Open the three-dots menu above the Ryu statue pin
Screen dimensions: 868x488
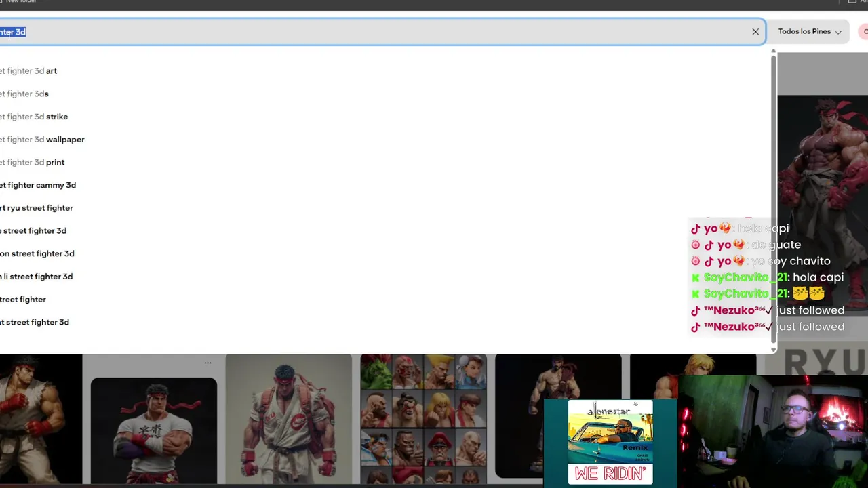(x=208, y=363)
